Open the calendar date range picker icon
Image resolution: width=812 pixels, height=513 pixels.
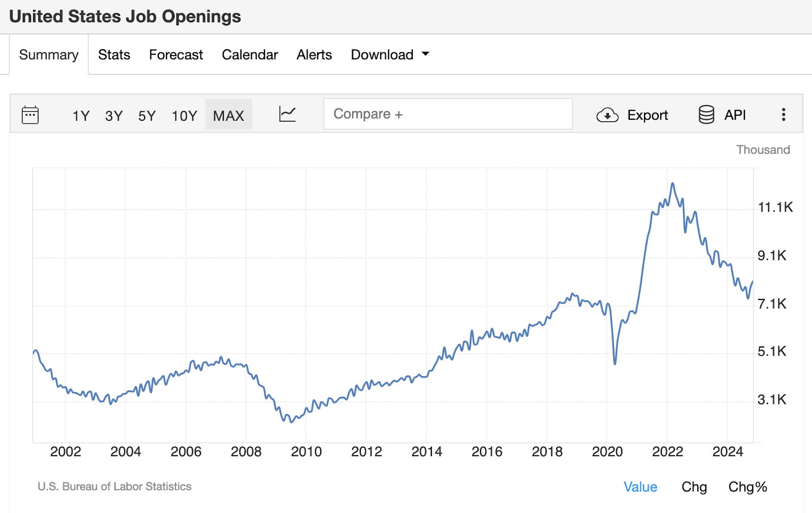pos(30,115)
